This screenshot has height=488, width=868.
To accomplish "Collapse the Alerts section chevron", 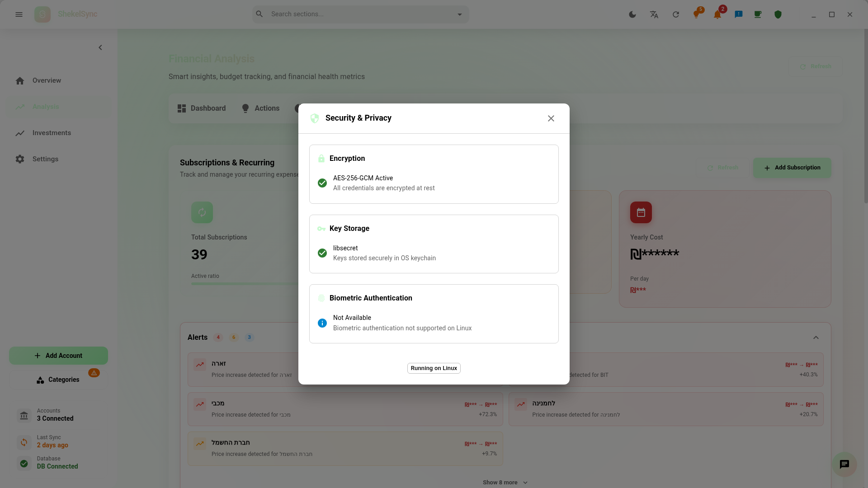I will point(816,338).
